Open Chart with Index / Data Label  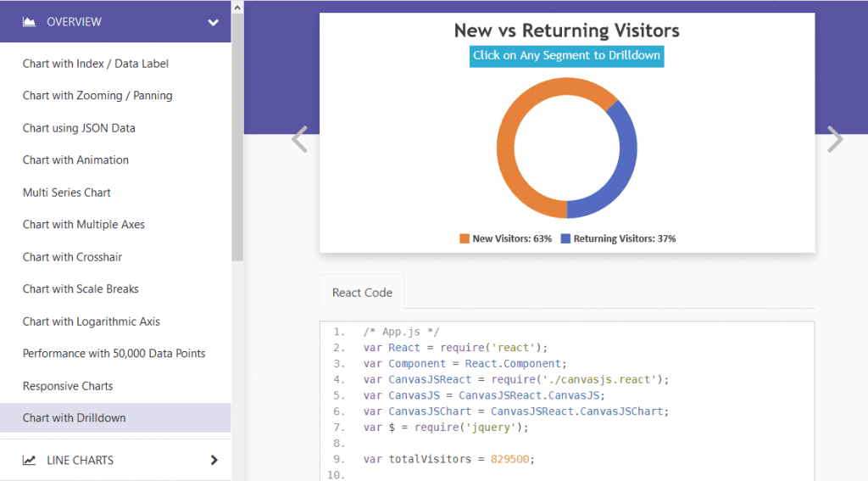(95, 64)
